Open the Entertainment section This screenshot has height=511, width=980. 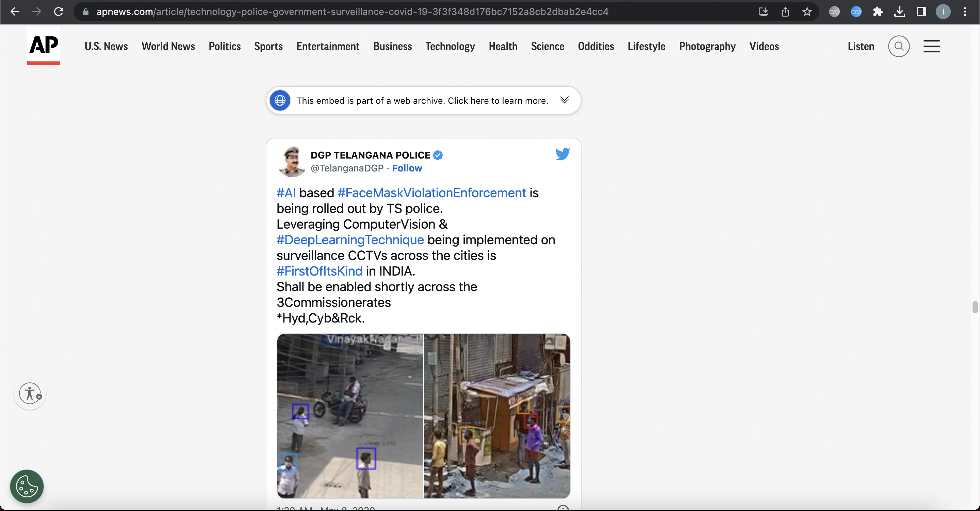328,46
